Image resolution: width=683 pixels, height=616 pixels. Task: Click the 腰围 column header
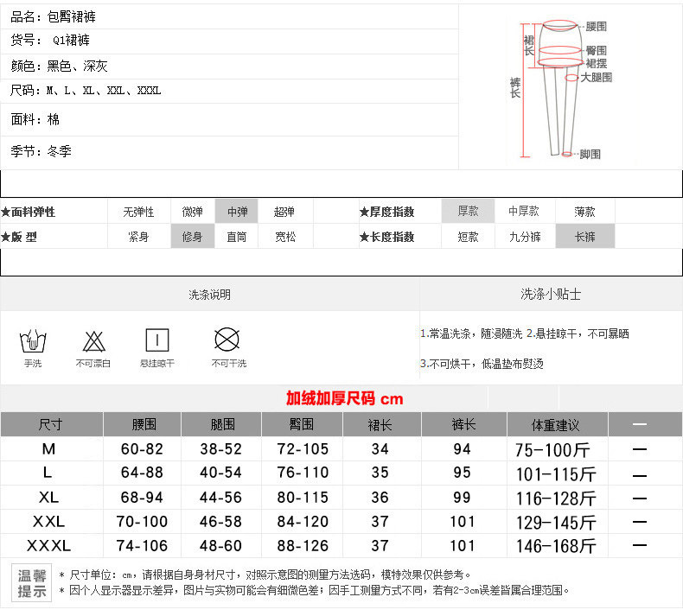tap(144, 425)
